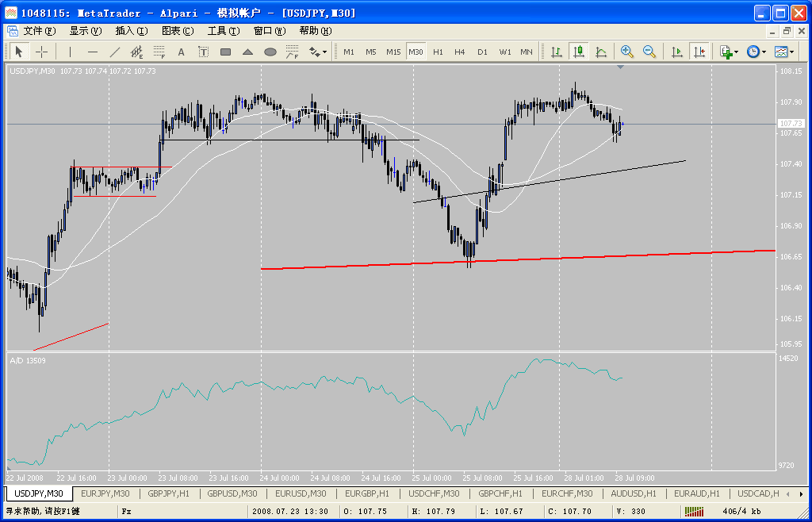Select the ellipse shape tool
Image resolution: width=812 pixels, height=522 pixels.
270,52
